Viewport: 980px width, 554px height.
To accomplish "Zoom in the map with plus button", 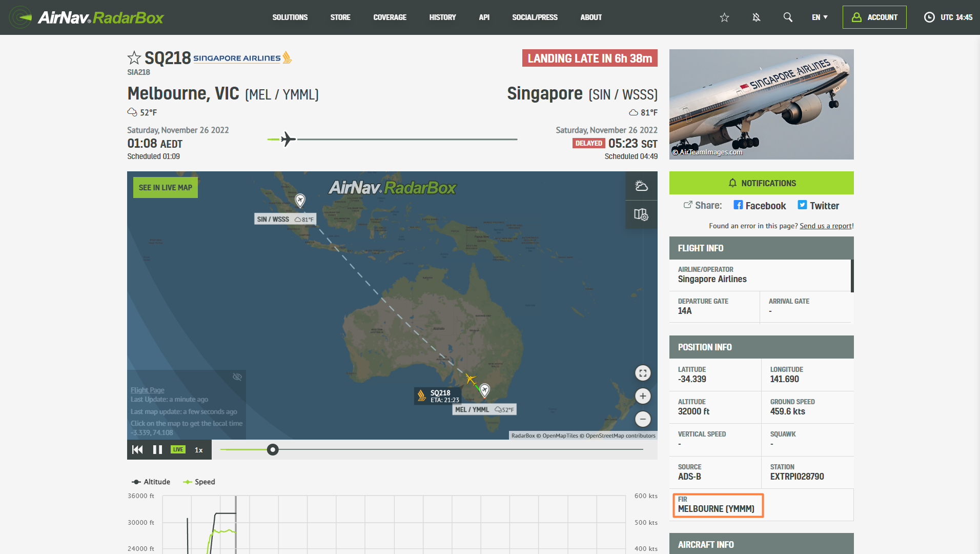I will 643,396.
